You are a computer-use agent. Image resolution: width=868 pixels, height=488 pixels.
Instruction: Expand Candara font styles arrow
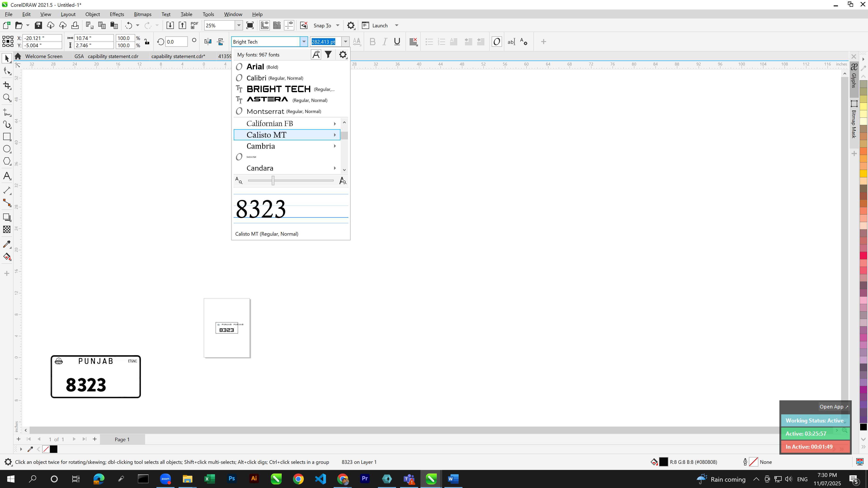point(335,168)
